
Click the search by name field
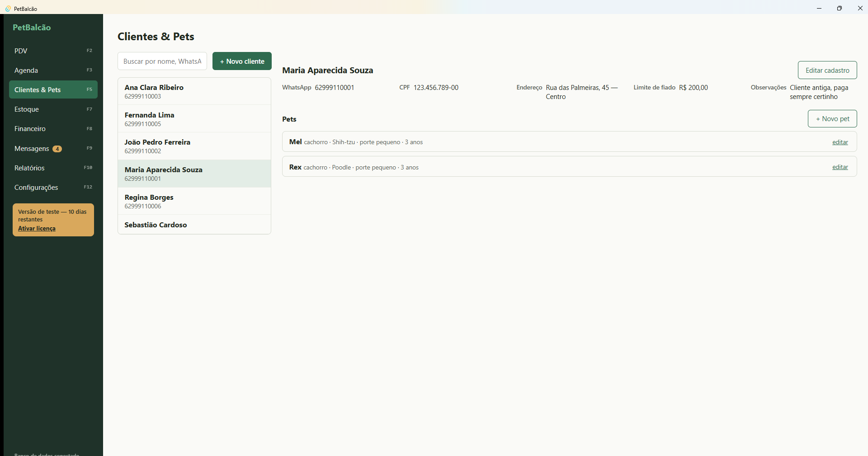[x=162, y=61]
